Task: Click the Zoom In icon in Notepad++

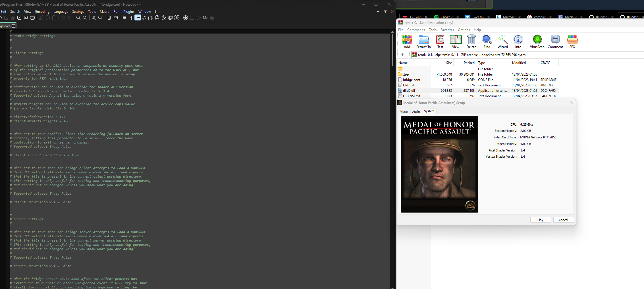Action: 94,18
